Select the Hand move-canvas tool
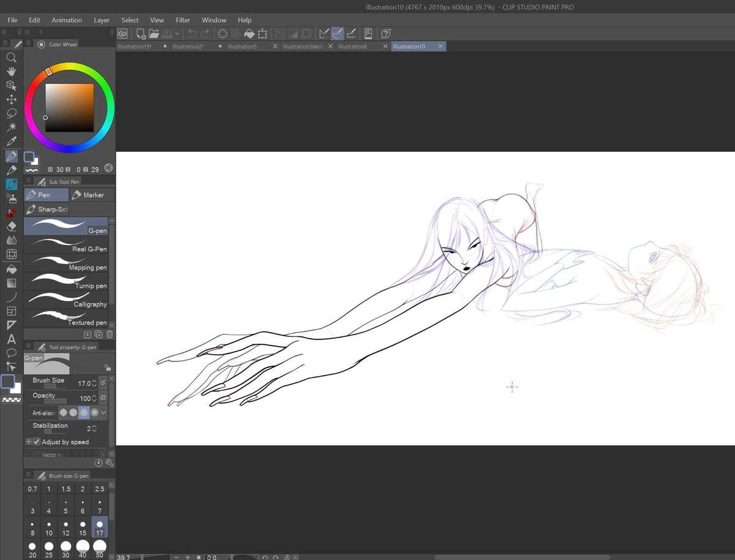 pos(11,72)
